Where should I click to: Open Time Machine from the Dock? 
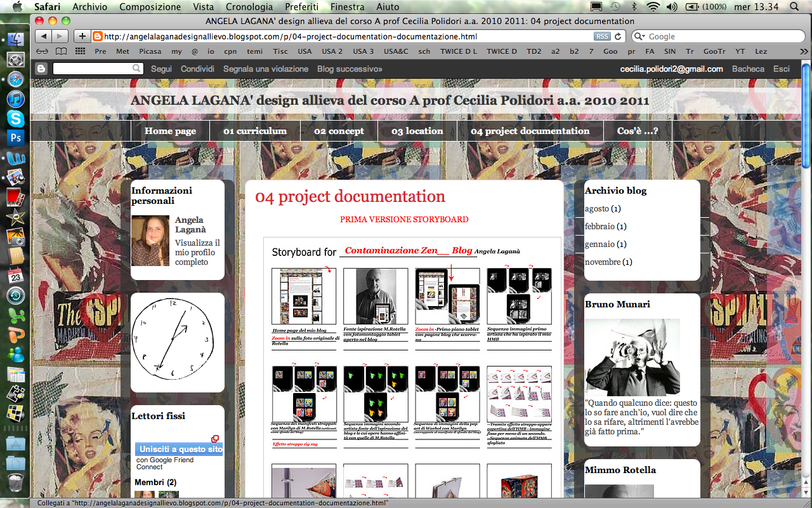[15, 296]
